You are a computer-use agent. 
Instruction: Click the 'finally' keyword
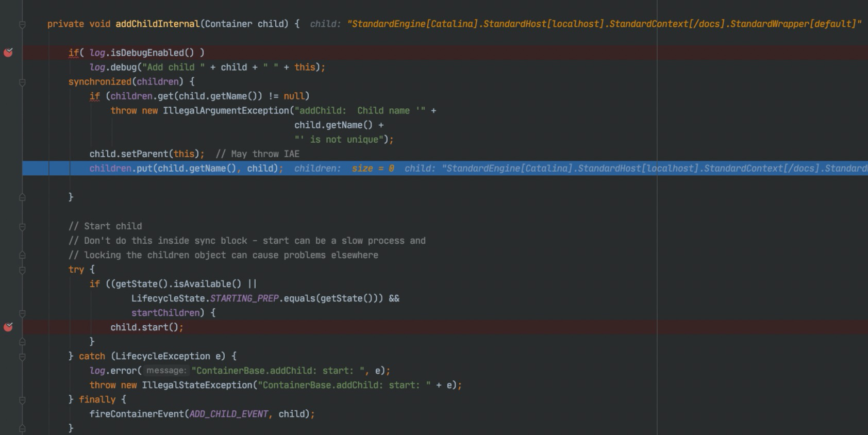pyautogui.click(x=97, y=399)
